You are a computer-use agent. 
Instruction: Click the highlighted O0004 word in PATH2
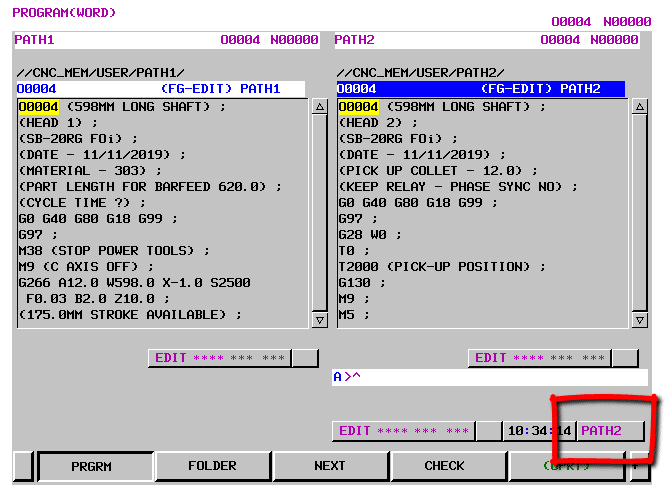coord(359,107)
